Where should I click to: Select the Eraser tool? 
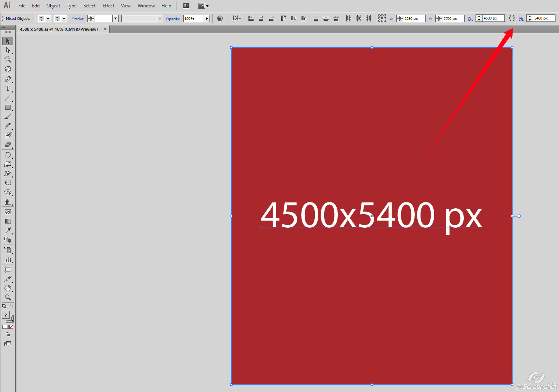coord(8,145)
